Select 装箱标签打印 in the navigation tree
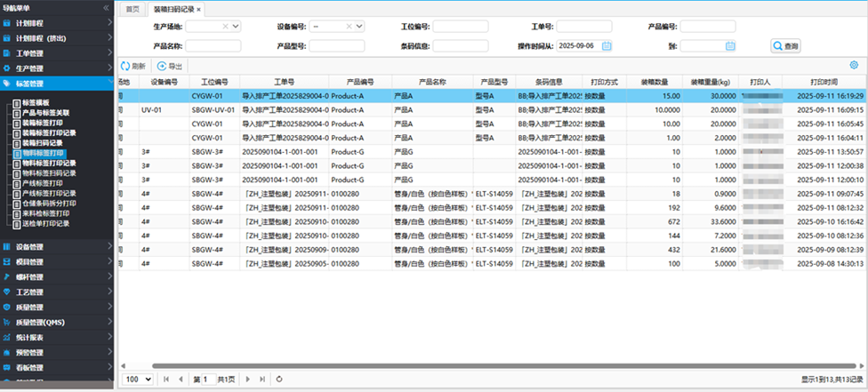The image size is (868, 392). [x=43, y=124]
